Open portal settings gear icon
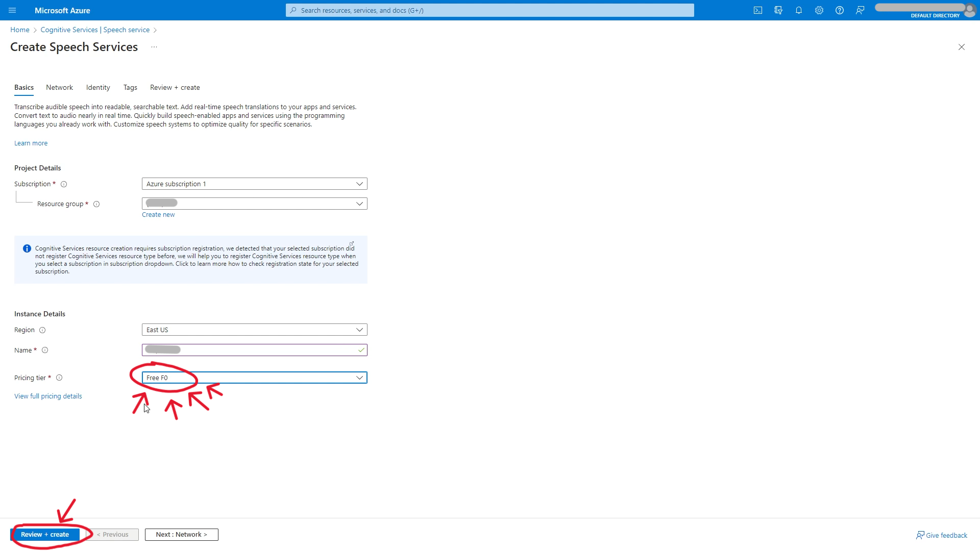This screenshot has width=980, height=551. [x=819, y=10]
